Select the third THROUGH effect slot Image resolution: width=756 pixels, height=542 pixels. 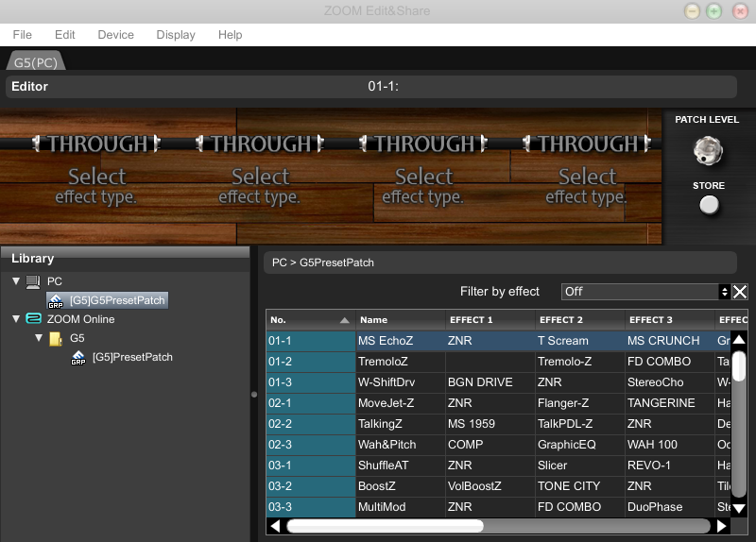pyautogui.click(x=422, y=144)
